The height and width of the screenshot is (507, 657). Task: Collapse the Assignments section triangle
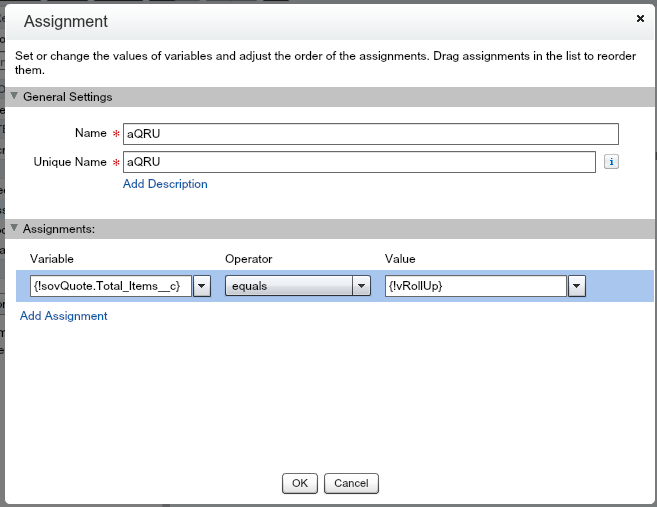[x=15, y=229]
